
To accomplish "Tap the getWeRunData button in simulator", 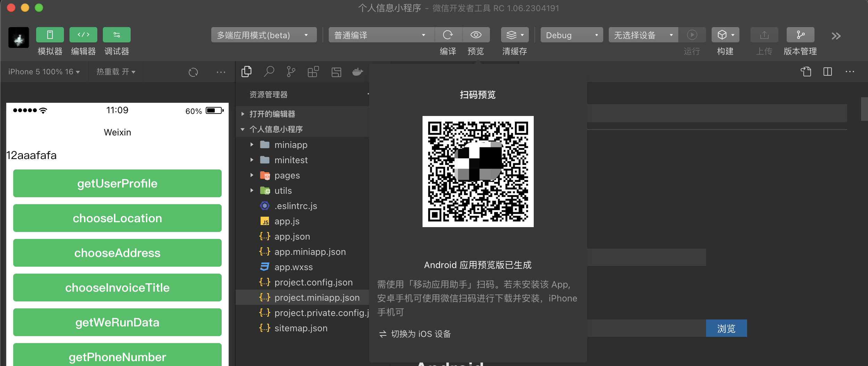I will 117,322.
